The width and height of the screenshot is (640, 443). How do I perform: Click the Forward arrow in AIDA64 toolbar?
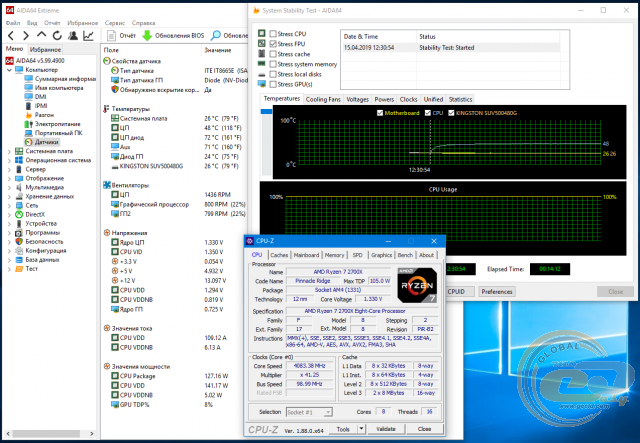pos(26,36)
